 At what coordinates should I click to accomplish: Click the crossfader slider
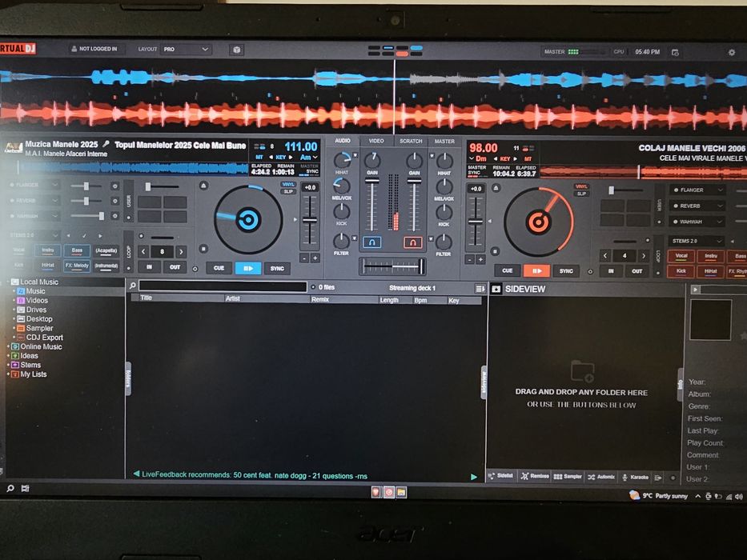tap(392, 266)
